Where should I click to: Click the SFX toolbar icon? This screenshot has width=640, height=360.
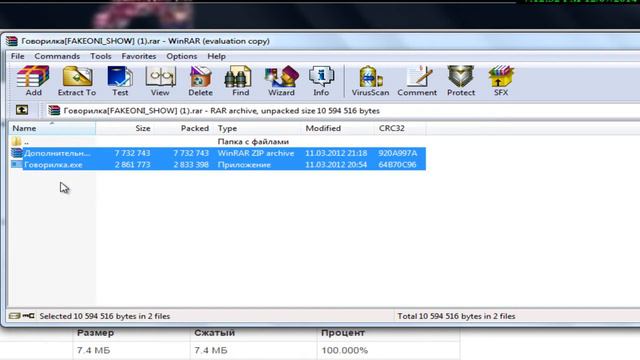pyautogui.click(x=501, y=81)
